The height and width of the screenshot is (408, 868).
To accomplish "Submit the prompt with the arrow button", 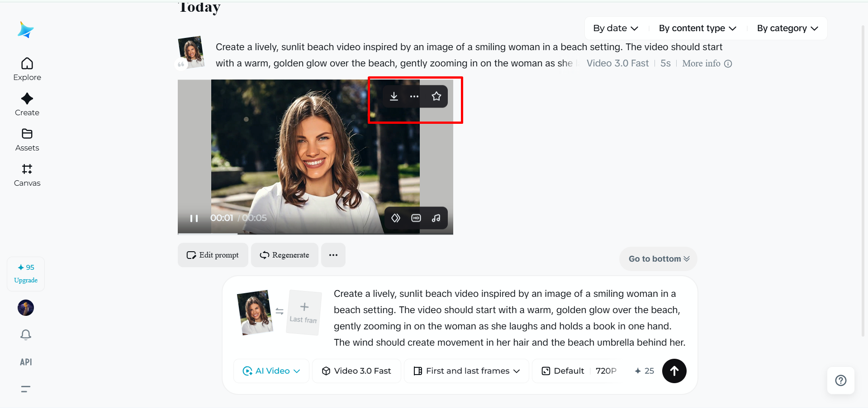I will [674, 371].
